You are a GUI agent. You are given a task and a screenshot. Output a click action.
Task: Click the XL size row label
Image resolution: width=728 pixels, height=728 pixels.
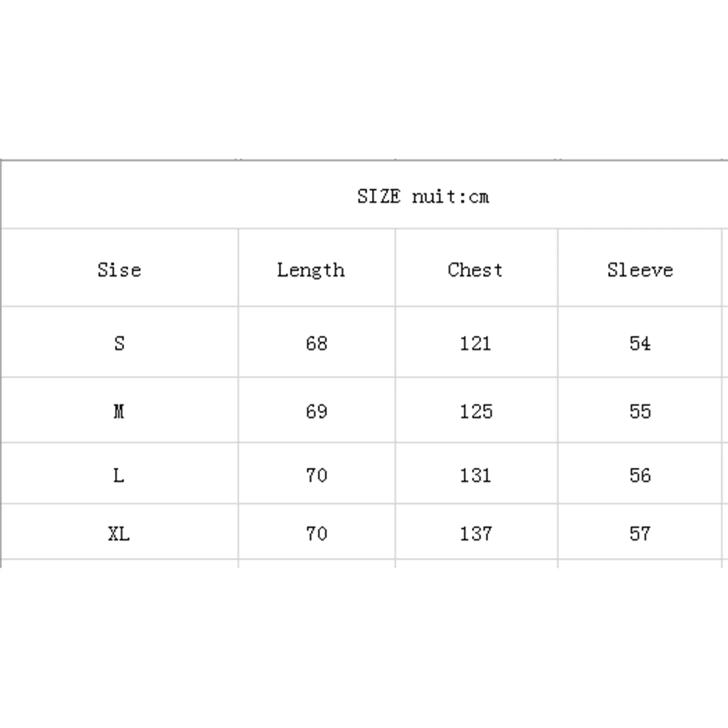(119, 533)
